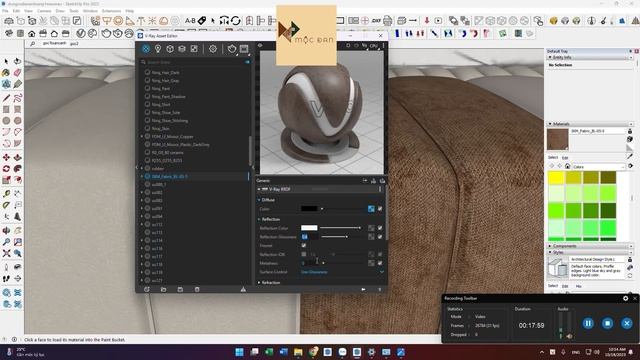Open File Explorer from the taskbar
The image size is (640, 360).
click(x=298, y=352)
